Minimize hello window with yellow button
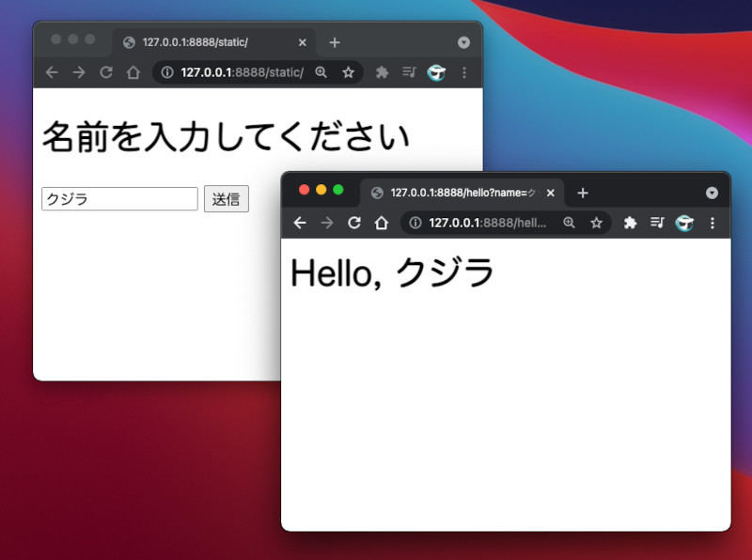 coord(321,190)
